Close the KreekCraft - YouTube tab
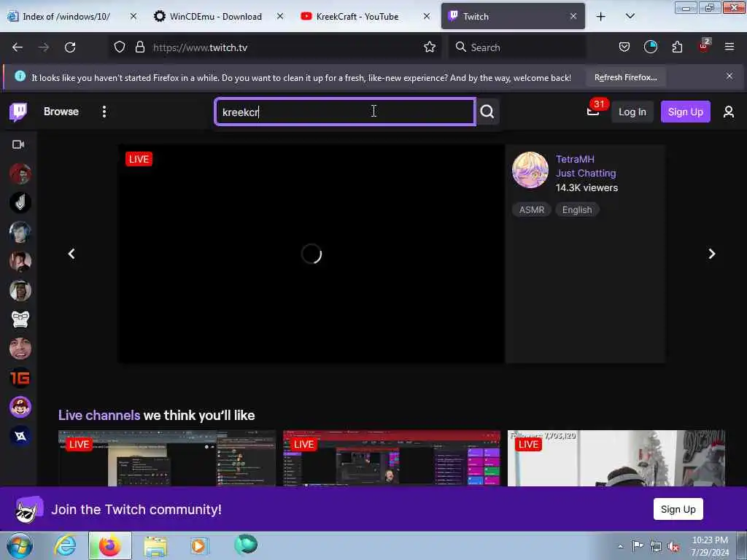This screenshot has height=560, width=747. (x=426, y=17)
